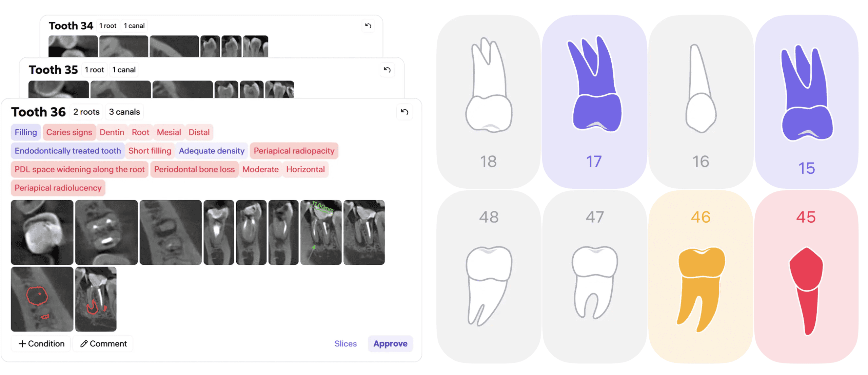Open the thumbnail with red circled lesion
This screenshot has height=375, width=868.
[x=42, y=299]
